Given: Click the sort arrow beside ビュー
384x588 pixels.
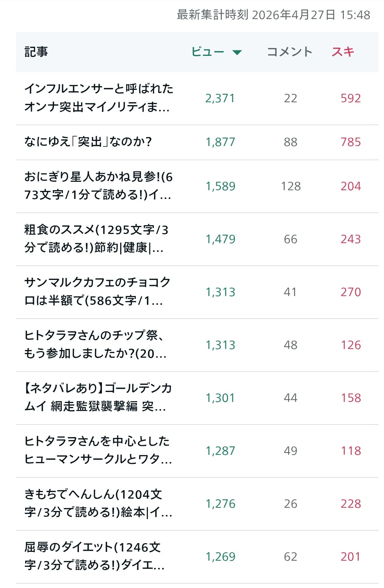Looking at the screenshot, I should pos(237,53).
